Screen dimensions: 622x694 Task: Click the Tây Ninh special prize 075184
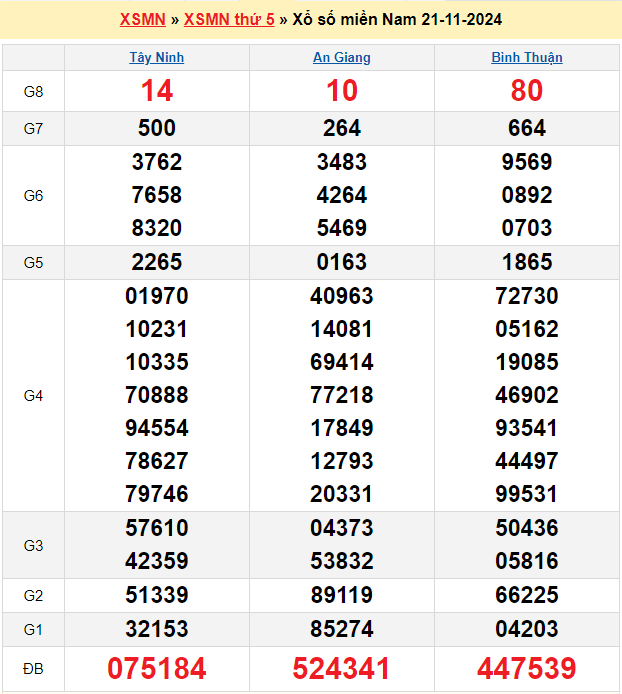[157, 668]
